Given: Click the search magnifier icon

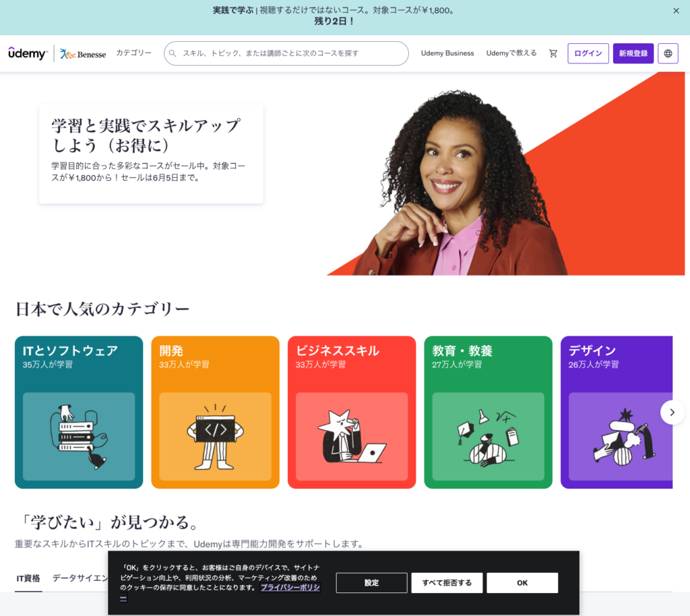Looking at the screenshot, I should coord(173,53).
